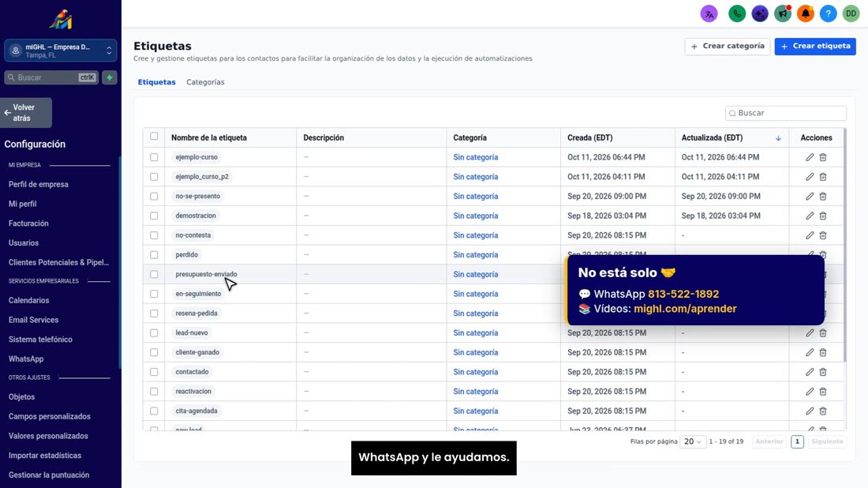Click the green phone dialer icon
This screenshot has width=868, height=488.
pos(737,14)
